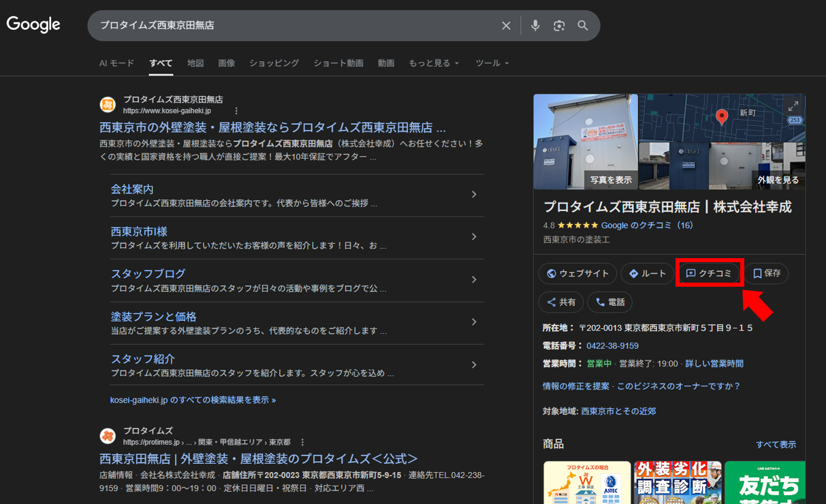
Task: Click inside the search query field
Action: [293, 25]
